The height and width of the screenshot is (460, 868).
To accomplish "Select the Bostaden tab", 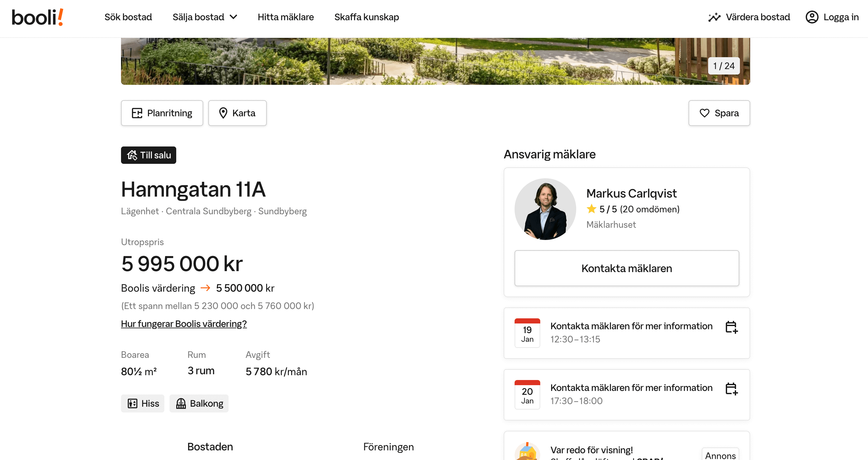I will pos(210,447).
